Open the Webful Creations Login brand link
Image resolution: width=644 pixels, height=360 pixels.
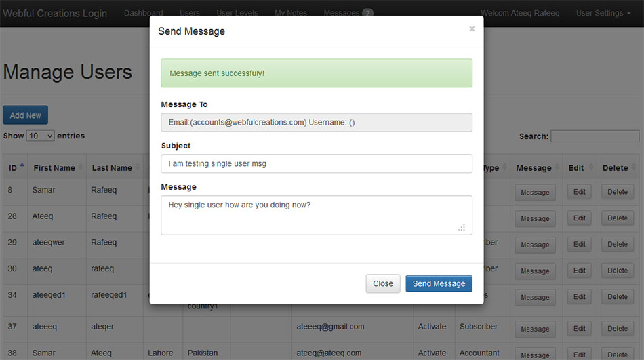(x=55, y=14)
